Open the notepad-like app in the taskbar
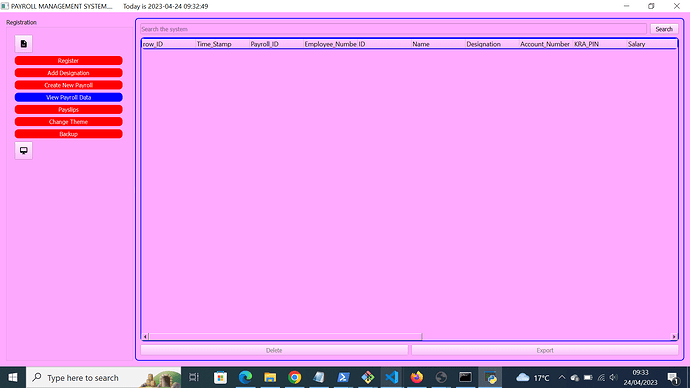 [x=319, y=377]
